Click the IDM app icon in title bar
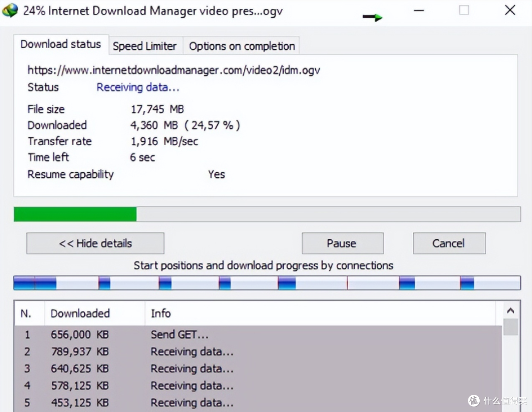 [x=10, y=10]
